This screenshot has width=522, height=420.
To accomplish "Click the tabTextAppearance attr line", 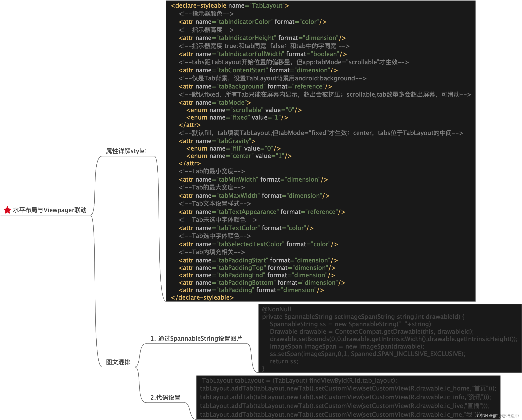I will pyautogui.click(x=262, y=212).
